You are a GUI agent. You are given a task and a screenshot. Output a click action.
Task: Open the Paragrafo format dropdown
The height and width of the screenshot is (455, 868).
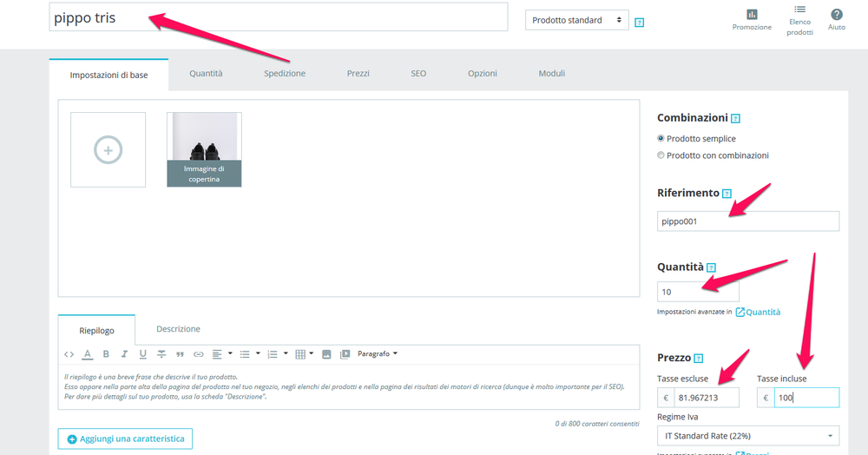(378, 353)
